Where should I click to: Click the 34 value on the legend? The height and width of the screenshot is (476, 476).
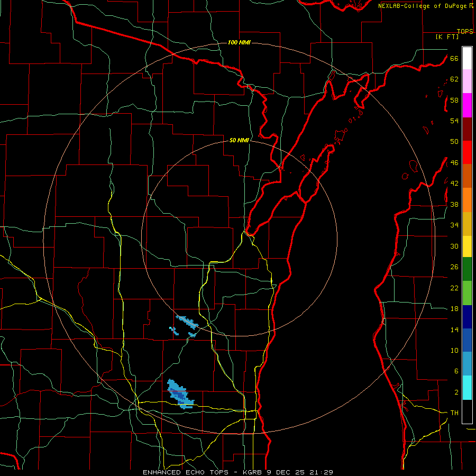tap(454, 225)
